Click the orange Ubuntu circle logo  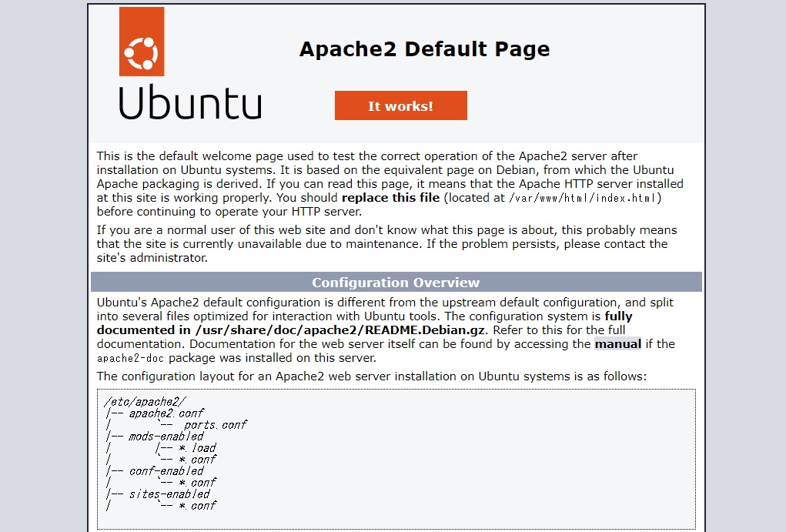[x=142, y=42]
